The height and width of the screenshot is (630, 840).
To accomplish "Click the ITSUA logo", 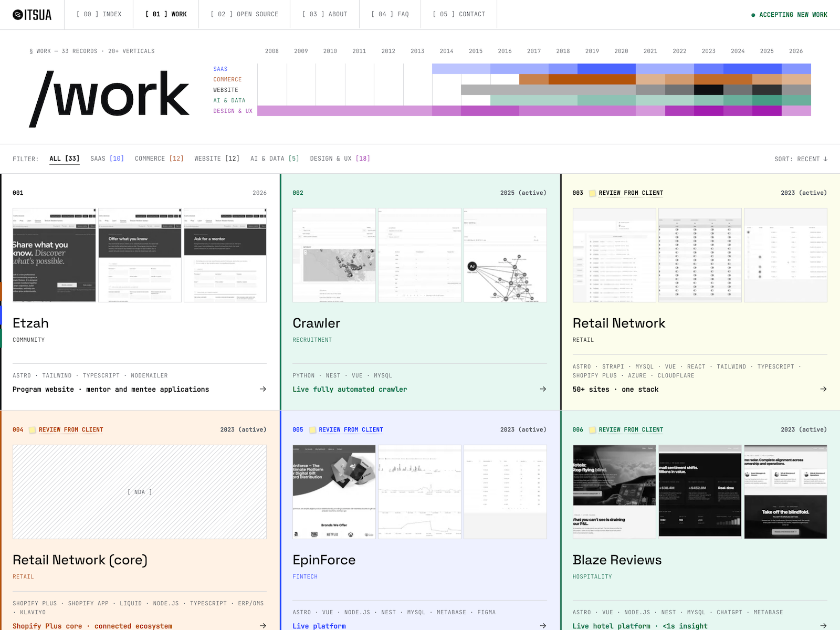I will (32, 15).
